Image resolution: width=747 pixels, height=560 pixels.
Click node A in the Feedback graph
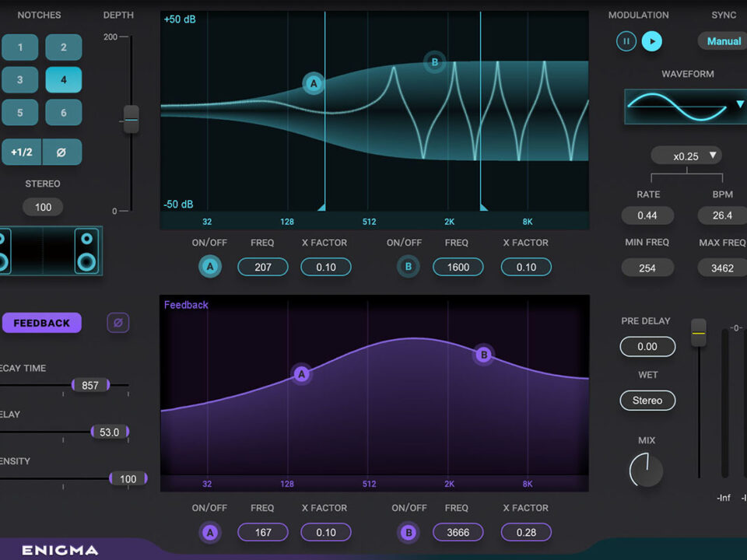tap(302, 374)
